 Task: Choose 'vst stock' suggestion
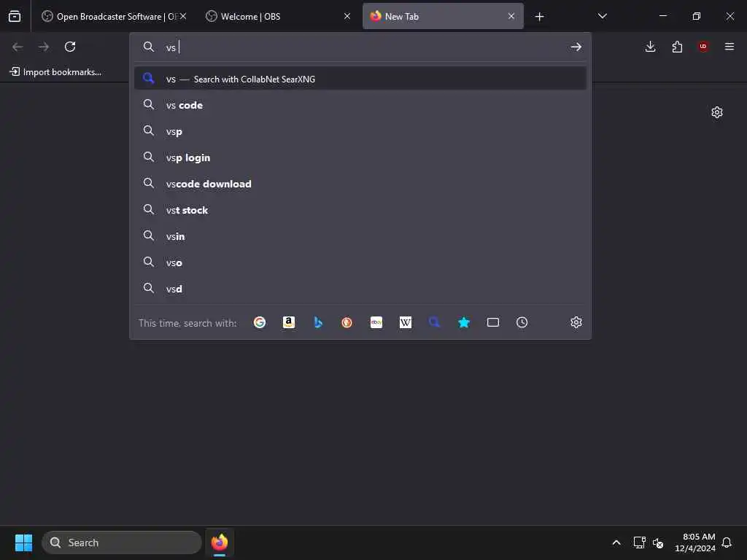[x=360, y=209]
